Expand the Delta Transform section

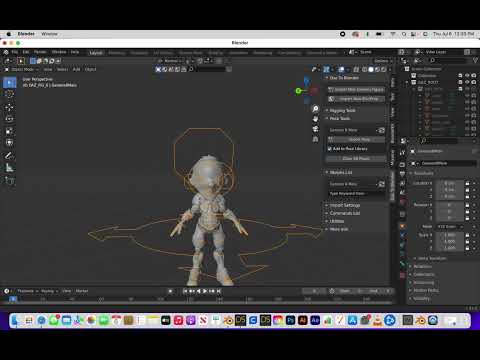point(432,258)
